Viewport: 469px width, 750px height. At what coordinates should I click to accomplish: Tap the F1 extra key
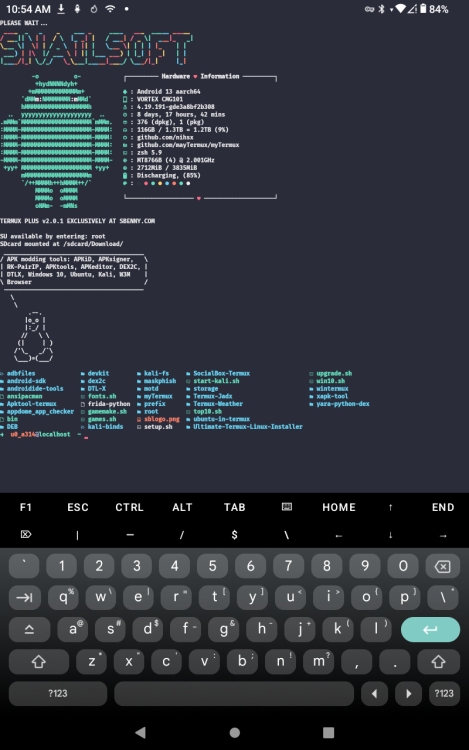click(x=26, y=507)
